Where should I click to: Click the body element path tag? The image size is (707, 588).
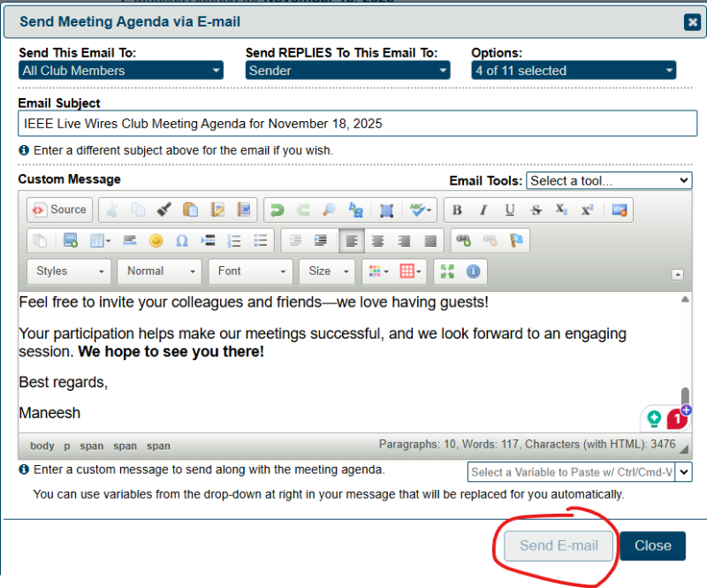(42, 446)
